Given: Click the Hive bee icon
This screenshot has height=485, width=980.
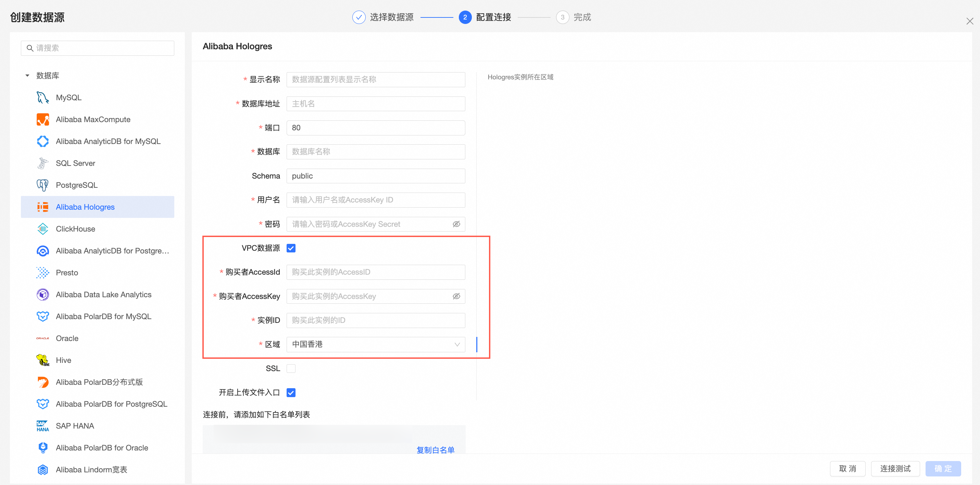Looking at the screenshot, I should pos(42,360).
